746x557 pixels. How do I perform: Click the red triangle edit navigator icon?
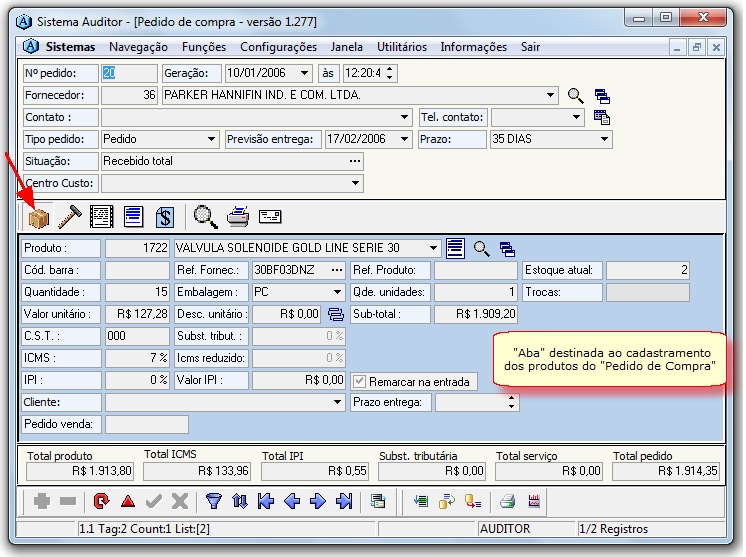pos(128,501)
